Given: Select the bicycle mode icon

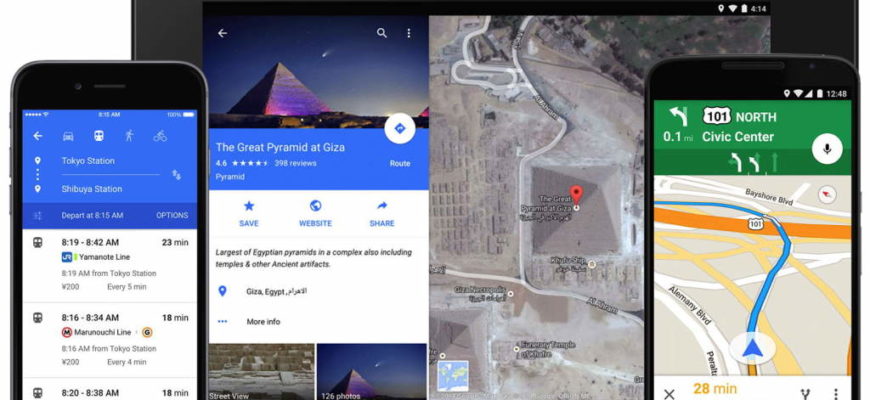Looking at the screenshot, I should pyautogui.click(x=160, y=136).
